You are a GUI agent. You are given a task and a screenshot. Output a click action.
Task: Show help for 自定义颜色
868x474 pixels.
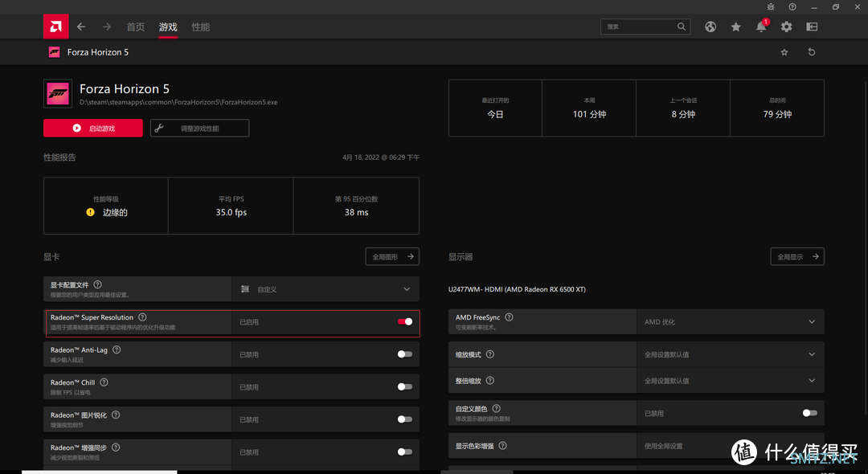coord(496,408)
